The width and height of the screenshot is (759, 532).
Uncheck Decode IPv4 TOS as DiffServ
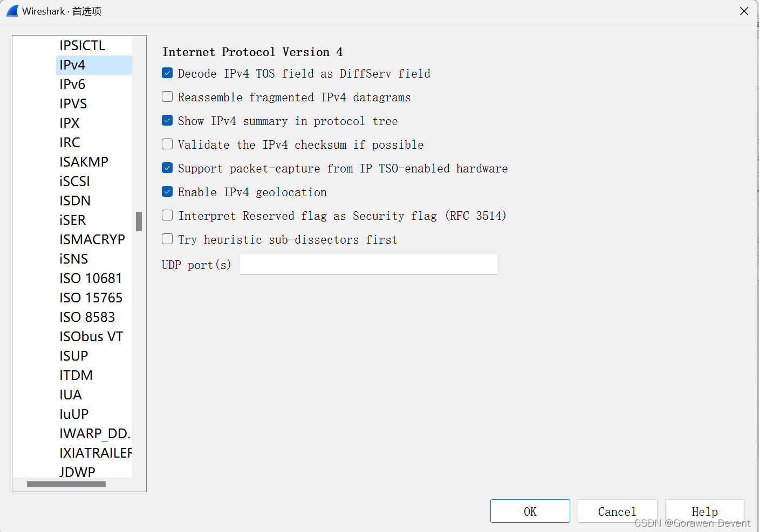pos(167,73)
